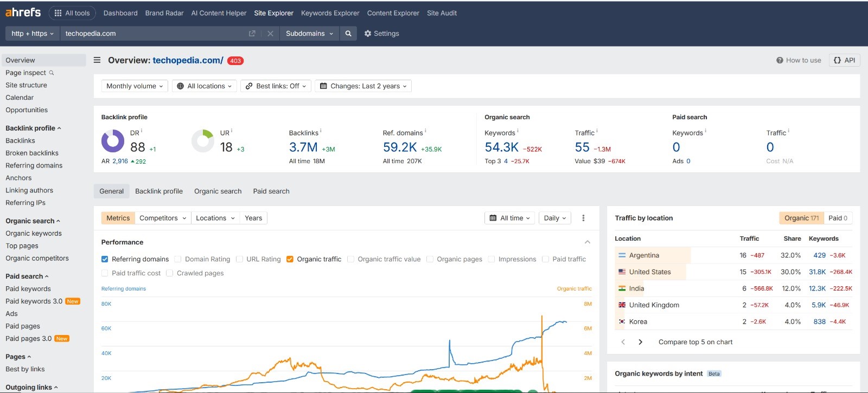Click the 403 status badge

[x=235, y=61]
